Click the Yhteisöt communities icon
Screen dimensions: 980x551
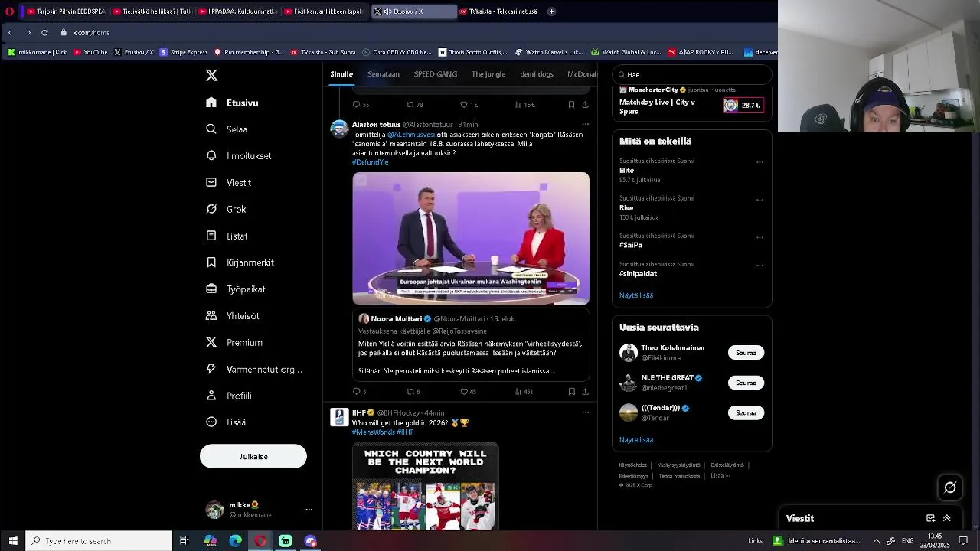211,315
